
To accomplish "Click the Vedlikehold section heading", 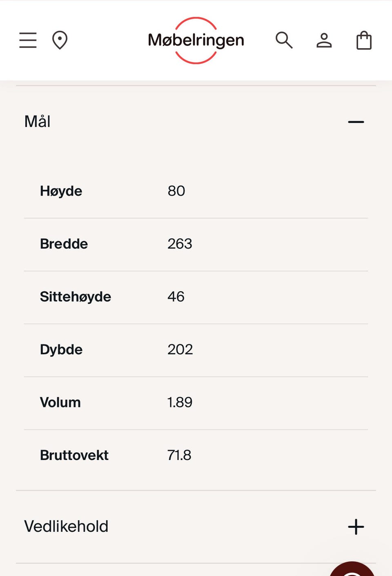I will [x=66, y=527].
